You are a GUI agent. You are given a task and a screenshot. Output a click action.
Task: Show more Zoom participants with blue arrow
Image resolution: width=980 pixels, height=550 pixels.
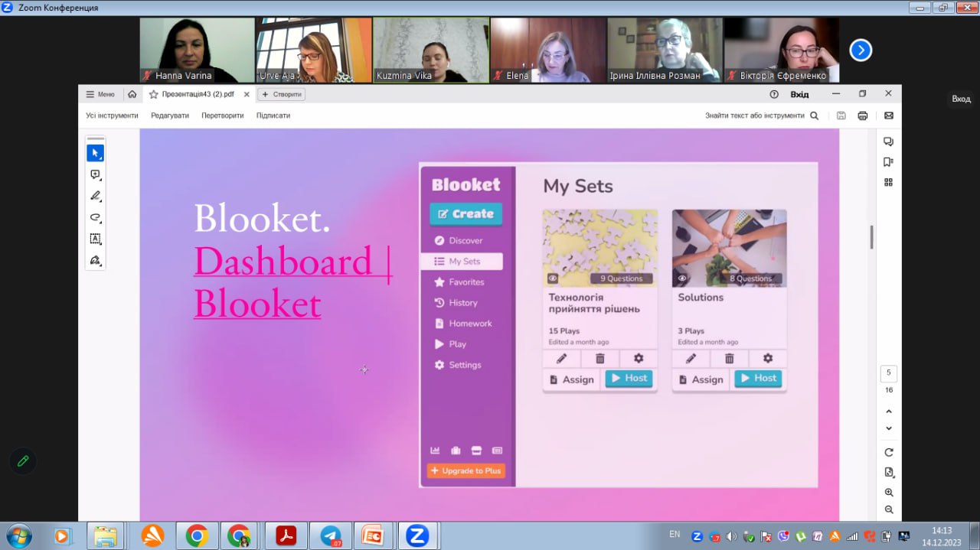tap(861, 50)
